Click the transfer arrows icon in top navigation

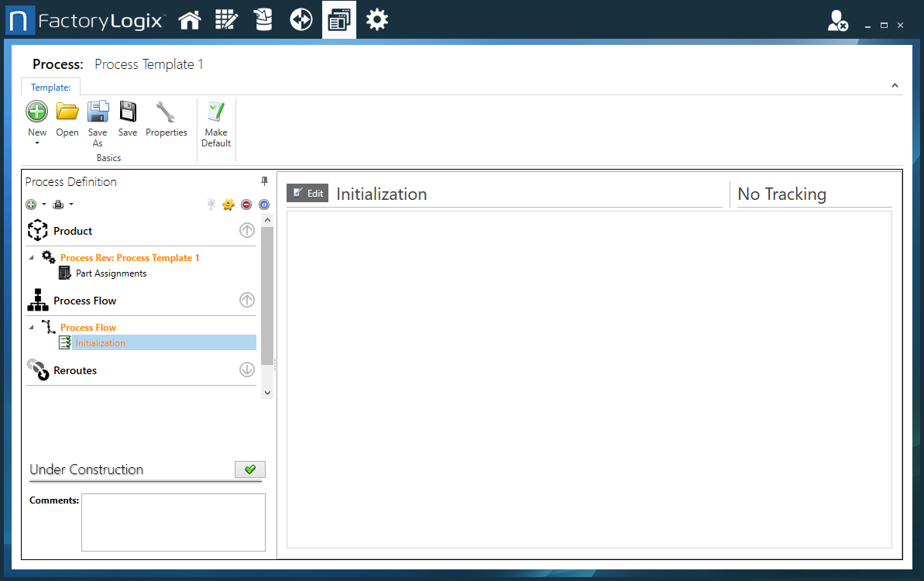point(301,19)
